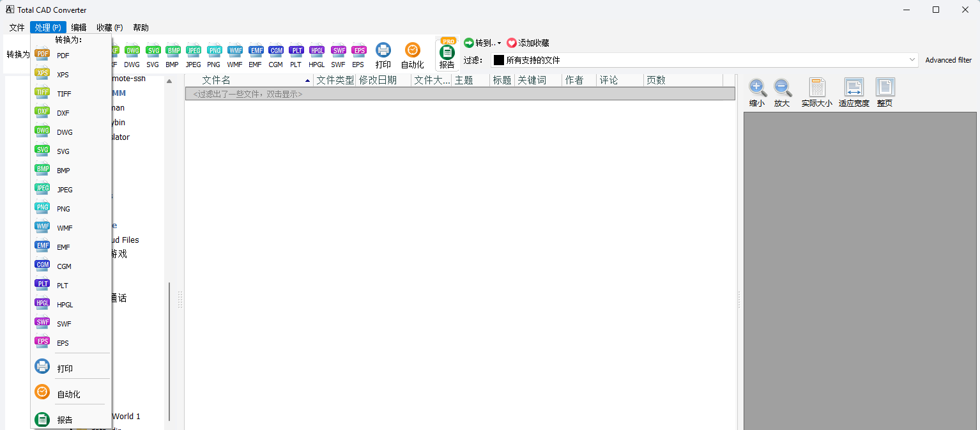The height and width of the screenshot is (430, 980).
Task: Select 报告 in the dropdown menu
Action: (x=71, y=419)
